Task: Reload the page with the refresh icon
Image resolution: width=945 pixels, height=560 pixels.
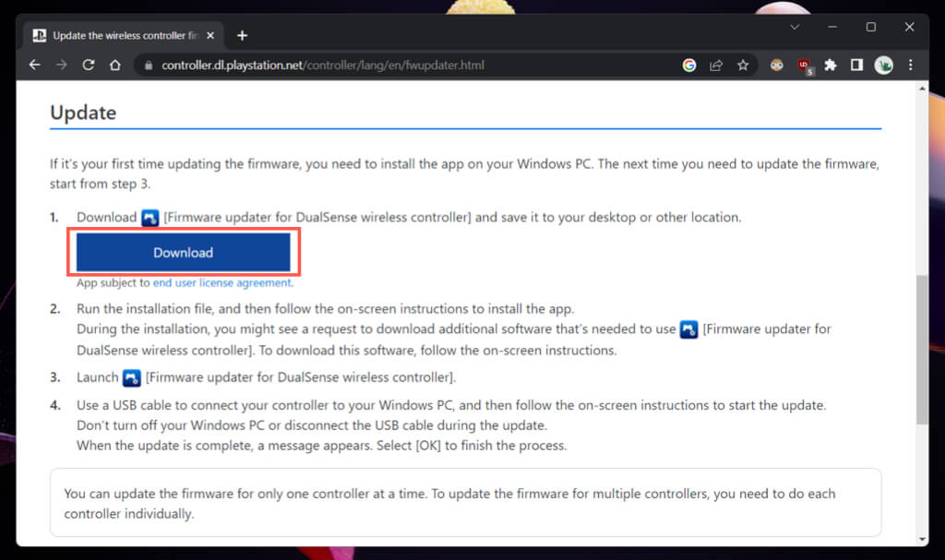Action: [89, 66]
